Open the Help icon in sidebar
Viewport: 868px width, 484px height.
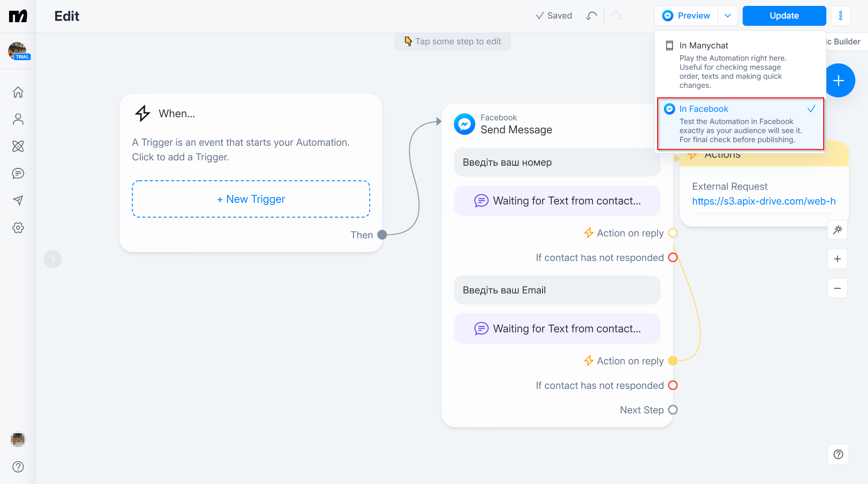tap(18, 467)
